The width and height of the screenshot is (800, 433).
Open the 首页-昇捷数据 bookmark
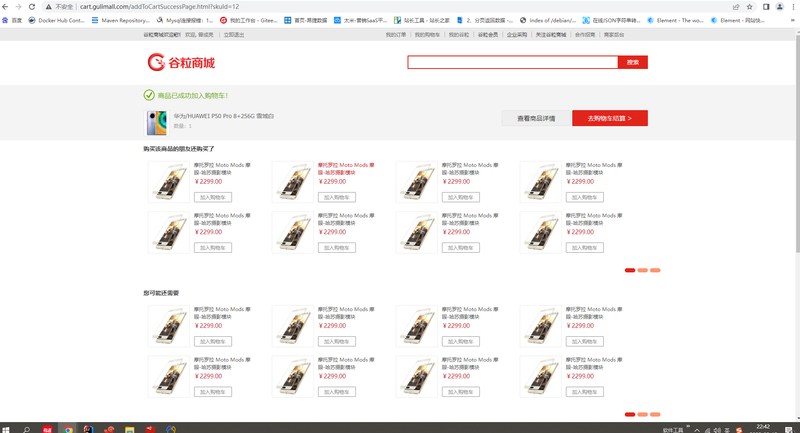click(x=306, y=20)
